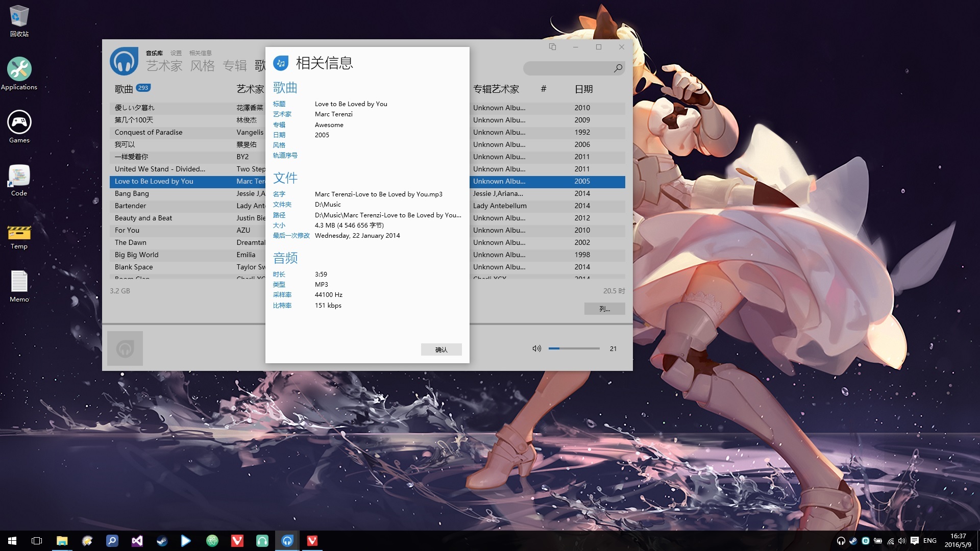Click the album art placeholder thumbnail
This screenshot has height=551, width=980.
pyautogui.click(x=125, y=348)
